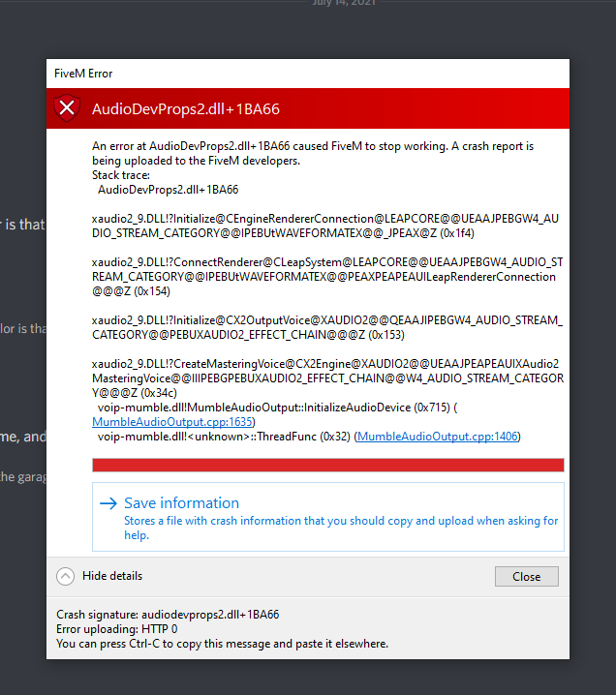Click the stack line ending in (0x1f4)
The width and height of the screenshot is (616, 695).
(325, 226)
